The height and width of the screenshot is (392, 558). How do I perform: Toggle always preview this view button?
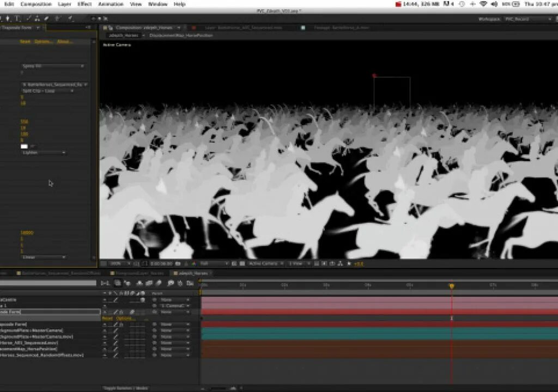tap(104, 264)
